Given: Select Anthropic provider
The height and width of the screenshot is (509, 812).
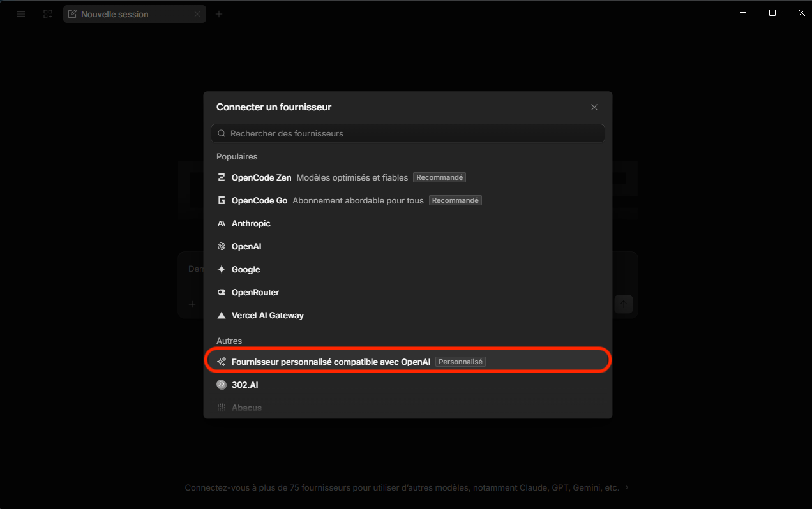Looking at the screenshot, I should 407,223.
